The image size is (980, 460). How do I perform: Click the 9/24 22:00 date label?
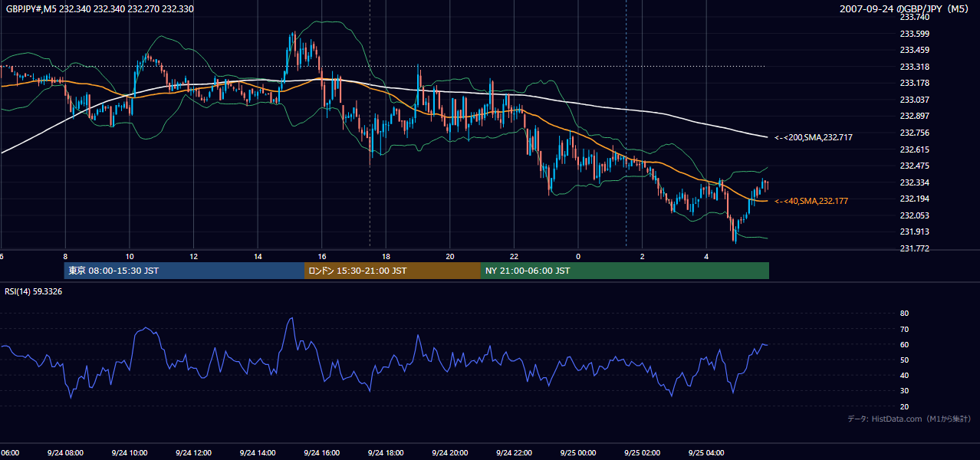pyautogui.click(x=514, y=453)
